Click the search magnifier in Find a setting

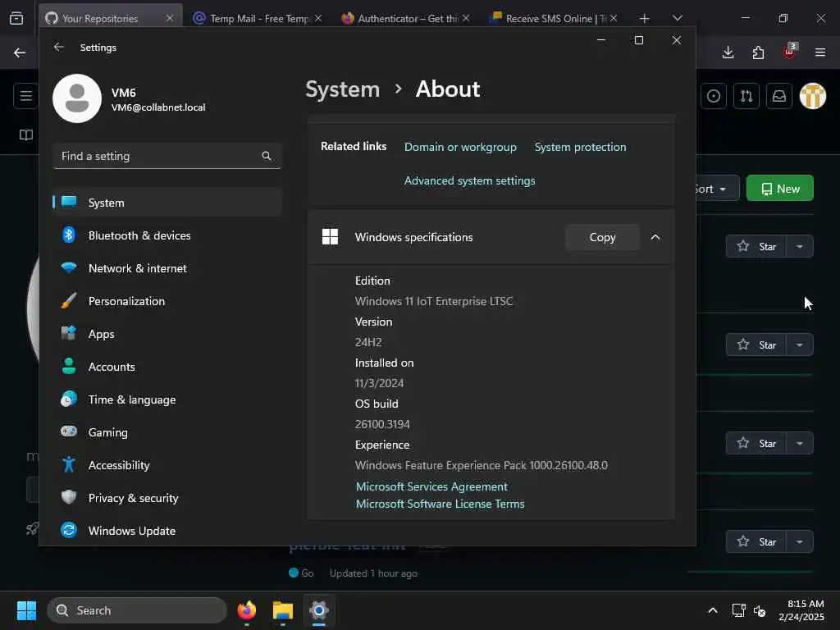point(267,156)
